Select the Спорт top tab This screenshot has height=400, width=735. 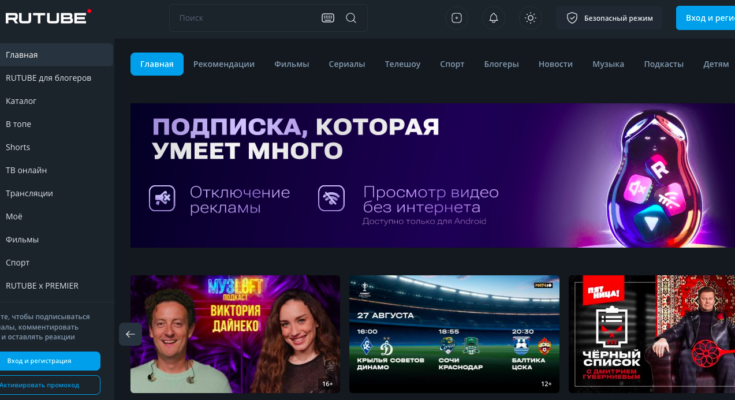pyautogui.click(x=452, y=64)
